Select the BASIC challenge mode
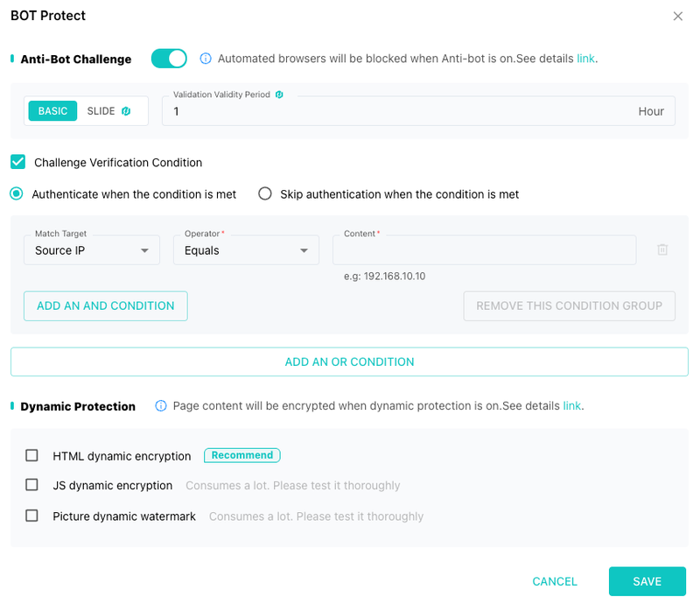Image resolution: width=700 pixels, height=604 pixels. click(x=52, y=111)
